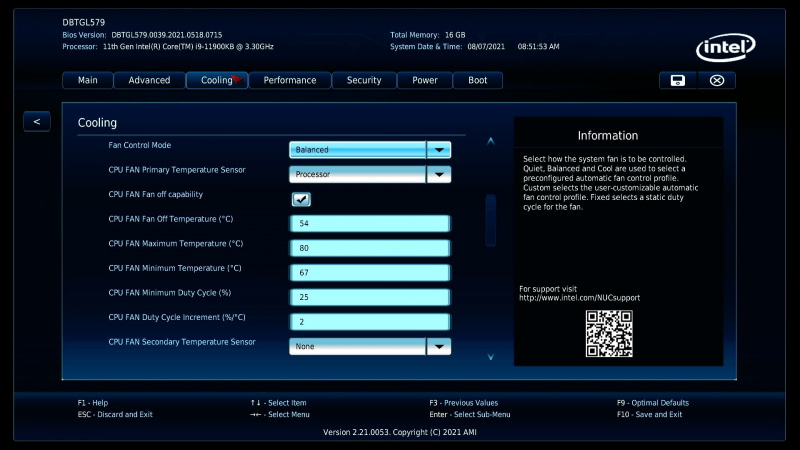Click the exit (circled X) icon
The height and width of the screenshot is (450, 800).
pos(717,80)
